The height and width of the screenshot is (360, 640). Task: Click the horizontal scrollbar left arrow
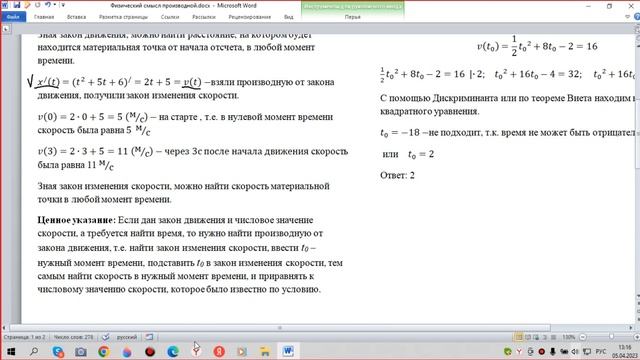point(4,328)
